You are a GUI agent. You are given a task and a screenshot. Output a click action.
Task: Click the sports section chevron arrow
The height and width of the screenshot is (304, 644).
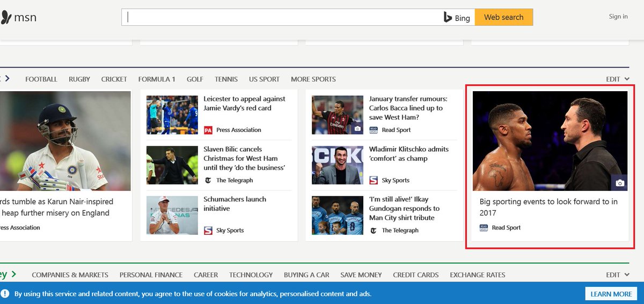(7, 78)
